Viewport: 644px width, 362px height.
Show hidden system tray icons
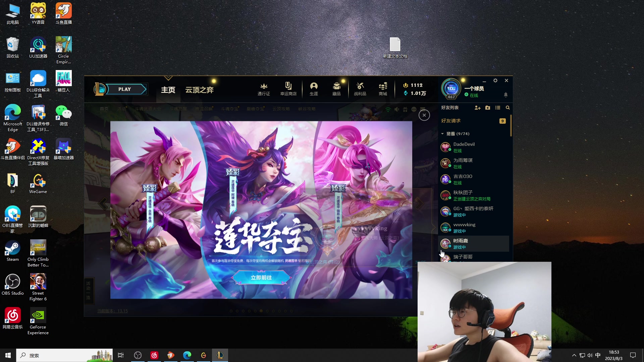(574, 355)
